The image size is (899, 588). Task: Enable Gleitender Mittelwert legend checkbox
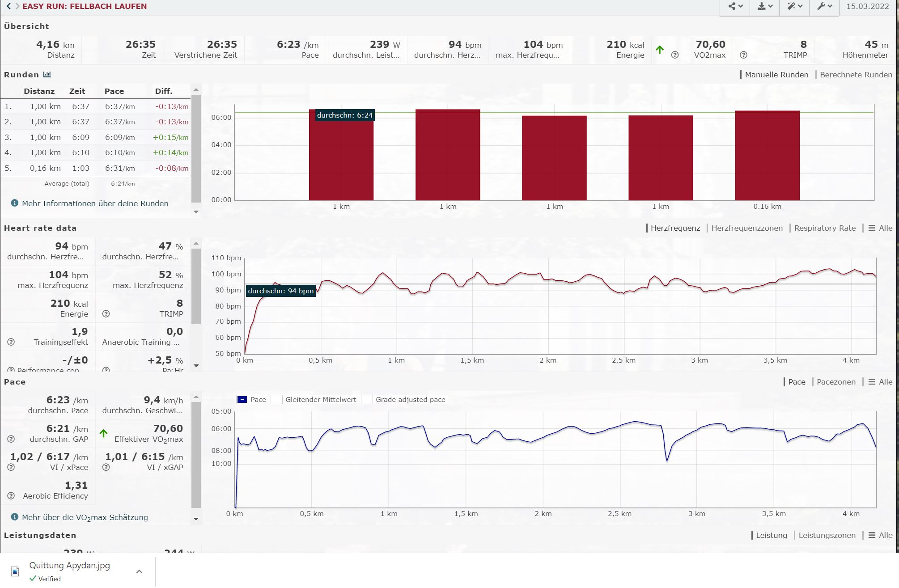pos(277,400)
